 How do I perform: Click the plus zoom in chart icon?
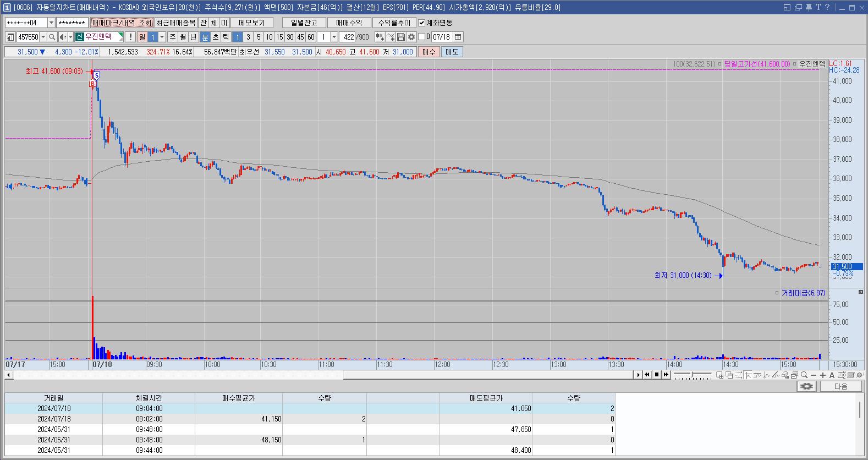coord(823,375)
